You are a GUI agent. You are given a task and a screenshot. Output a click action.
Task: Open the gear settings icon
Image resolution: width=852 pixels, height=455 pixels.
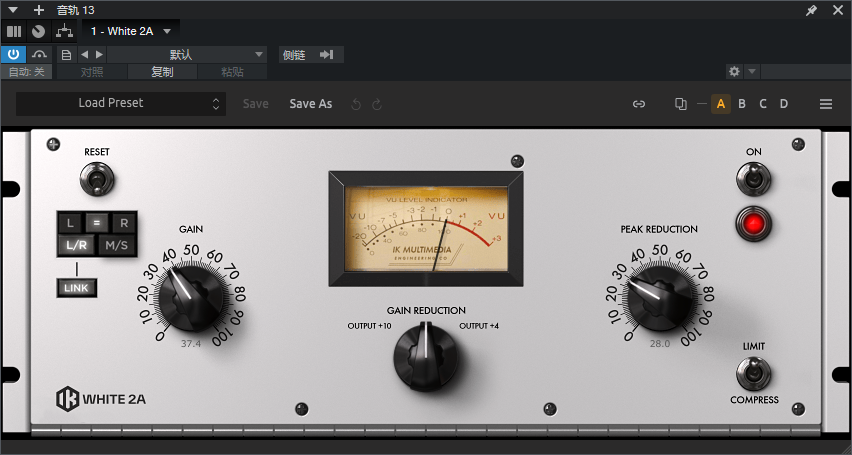(734, 71)
